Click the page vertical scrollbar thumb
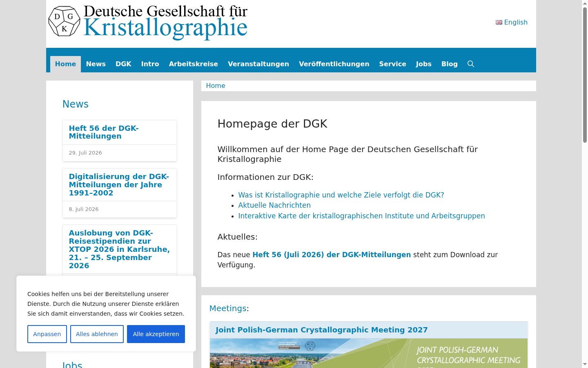The height and width of the screenshot is (368, 588). click(585, 75)
